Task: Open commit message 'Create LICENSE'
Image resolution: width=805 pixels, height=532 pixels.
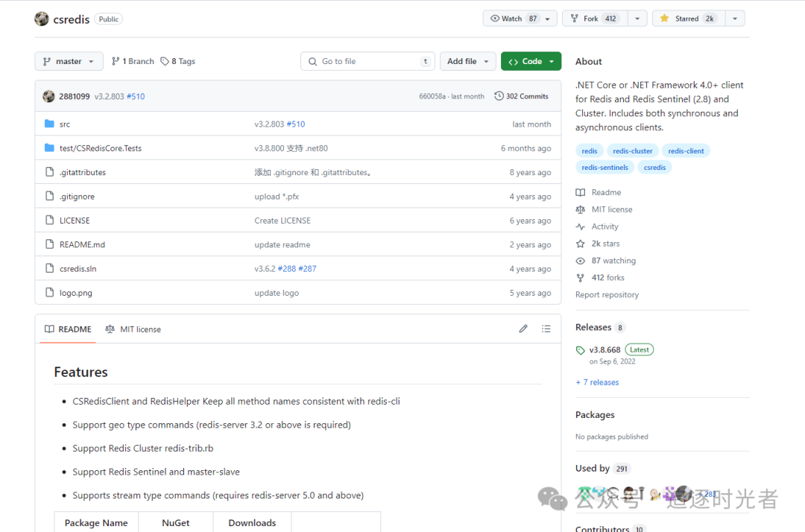Action: [282, 221]
